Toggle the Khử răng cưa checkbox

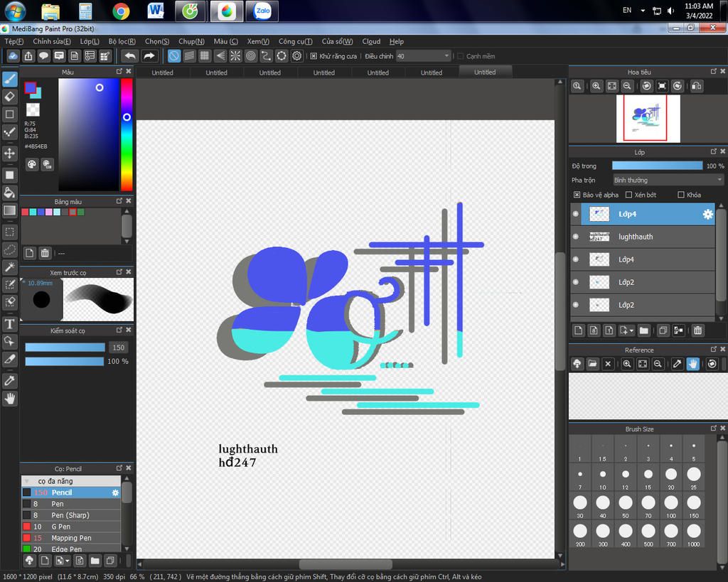(x=314, y=56)
